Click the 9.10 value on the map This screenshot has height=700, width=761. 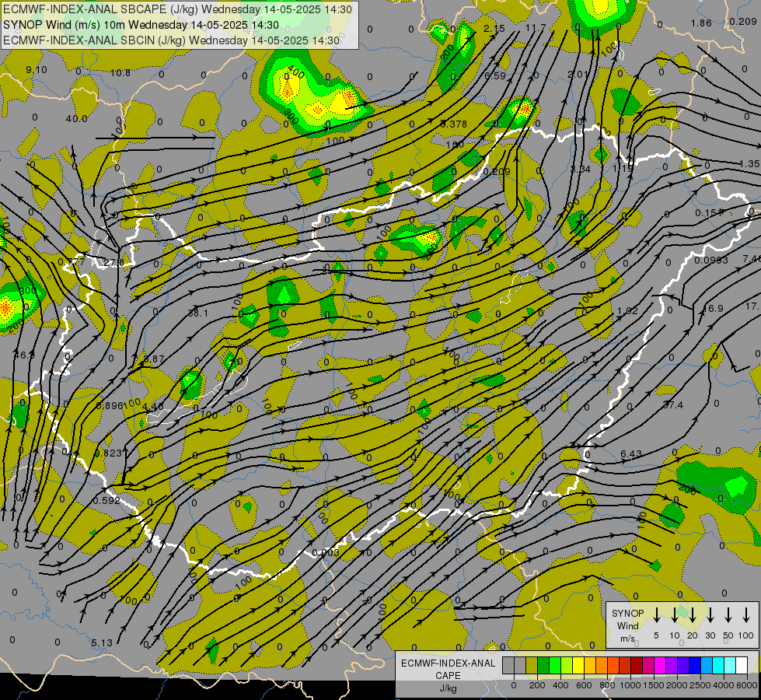[x=37, y=70]
